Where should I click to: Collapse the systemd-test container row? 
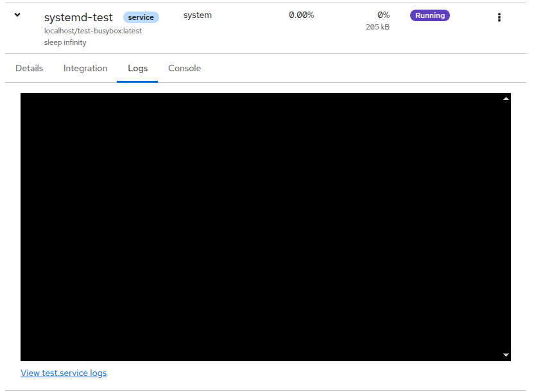pyautogui.click(x=17, y=15)
